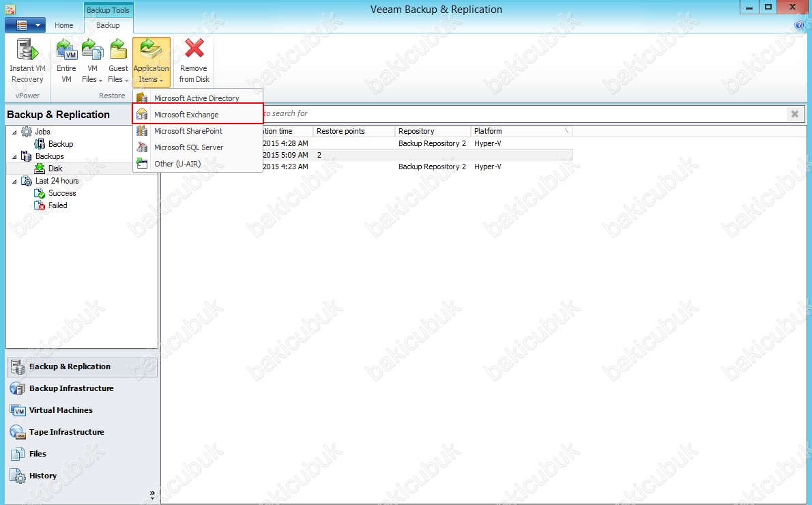Screen dimensions: 812x505
Task: Click the Entire VM restore icon
Action: 66,50
